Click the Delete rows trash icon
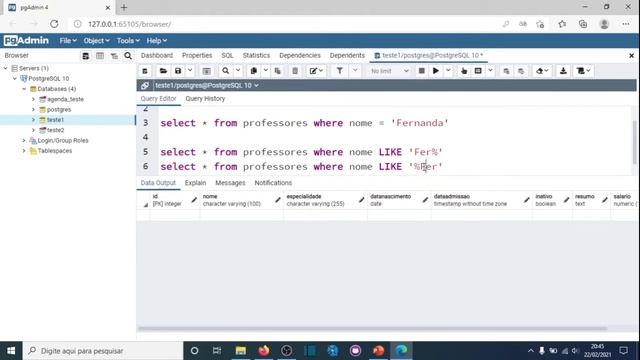Image resolution: width=640 pixels, height=360 pixels. [x=295, y=71]
